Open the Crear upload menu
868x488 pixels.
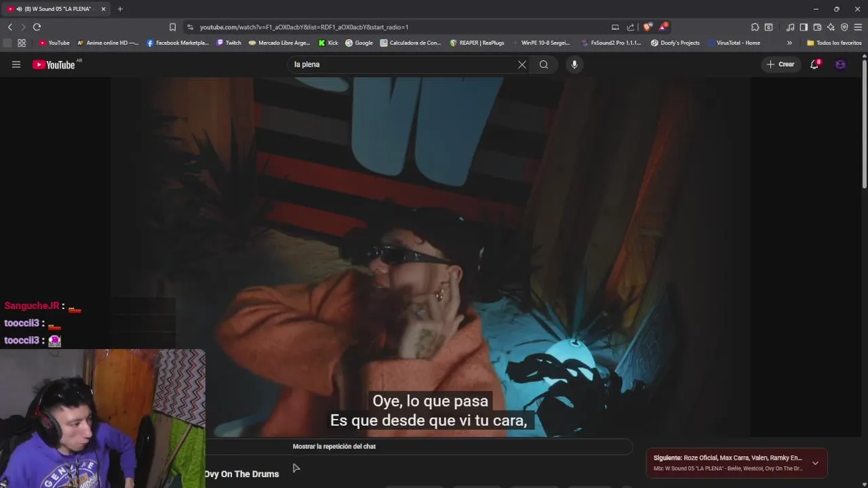(x=781, y=64)
